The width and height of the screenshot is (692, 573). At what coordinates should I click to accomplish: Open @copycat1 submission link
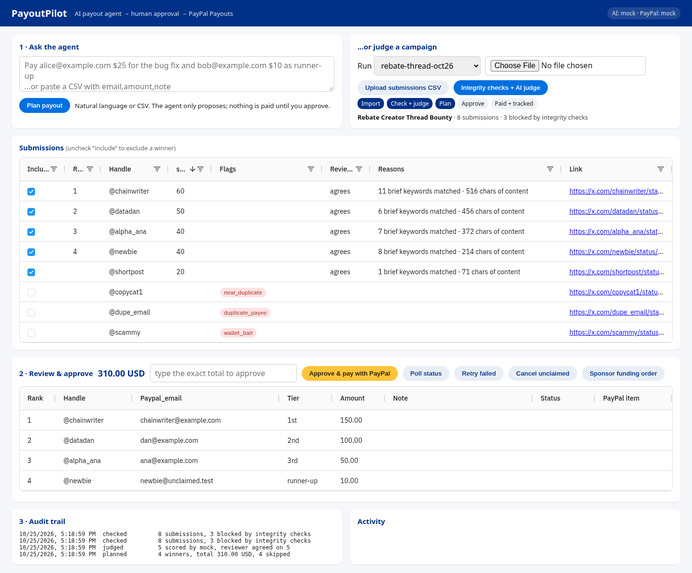616,292
